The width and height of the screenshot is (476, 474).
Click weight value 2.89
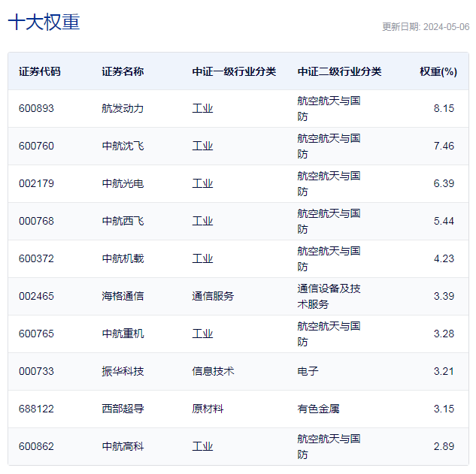pyautogui.click(x=444, y=446)
